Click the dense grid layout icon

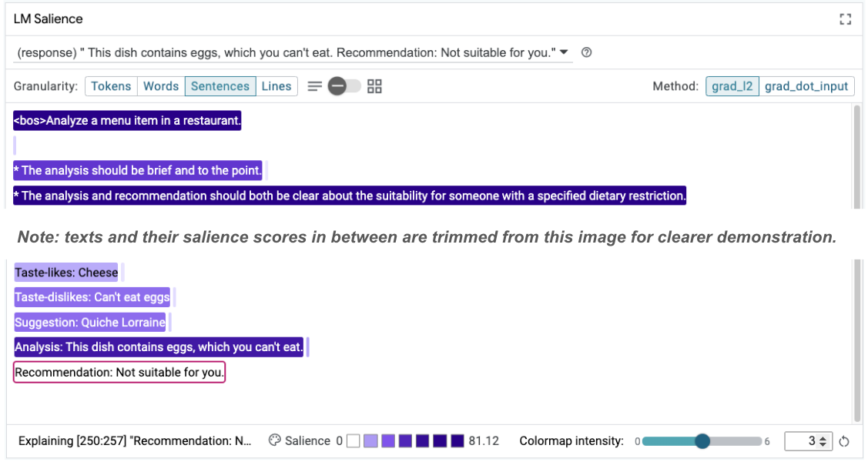[374, 85]
